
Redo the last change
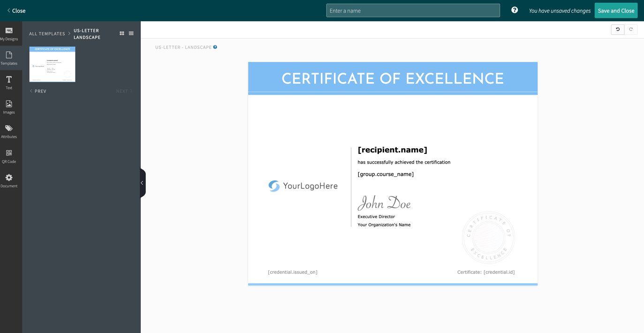(x=631, y=29)
